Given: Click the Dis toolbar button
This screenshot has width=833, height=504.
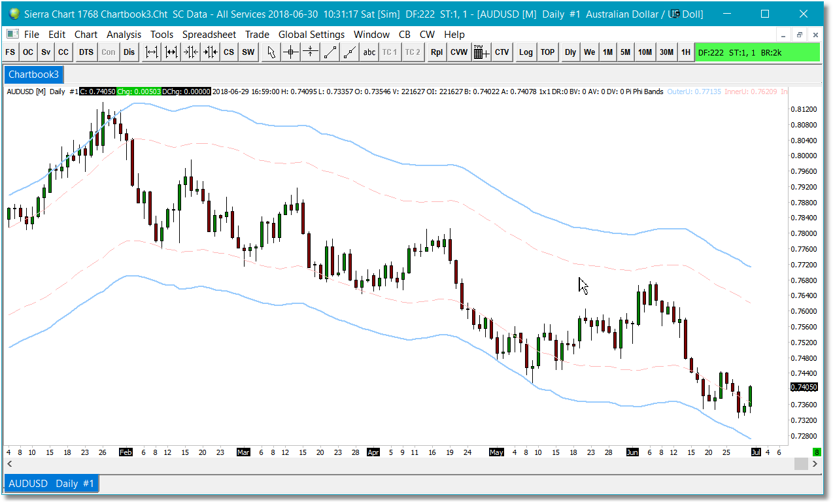Looking at the screenshot, I should coord(129,52).
